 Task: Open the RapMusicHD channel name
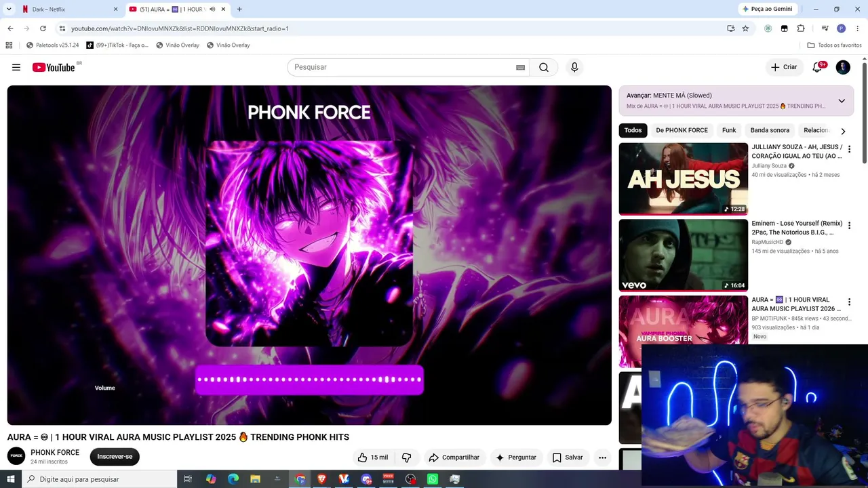pyautogui.click(x=767, y=242)
